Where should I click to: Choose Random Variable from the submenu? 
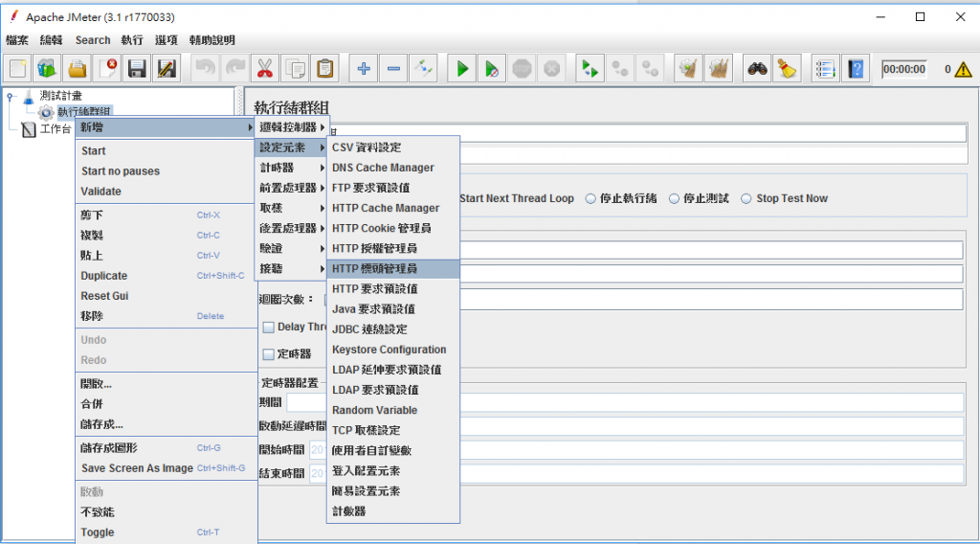[393, 410]
